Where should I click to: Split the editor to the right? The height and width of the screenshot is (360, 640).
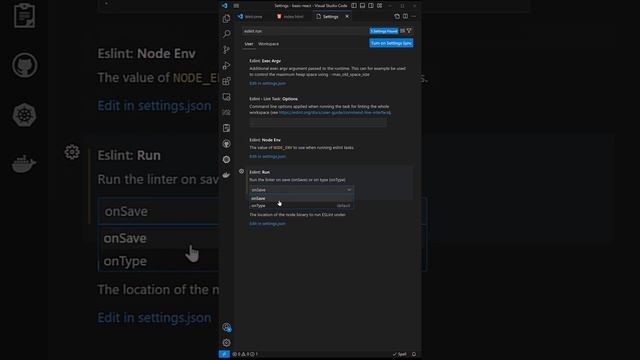click(x=405, y=16)
